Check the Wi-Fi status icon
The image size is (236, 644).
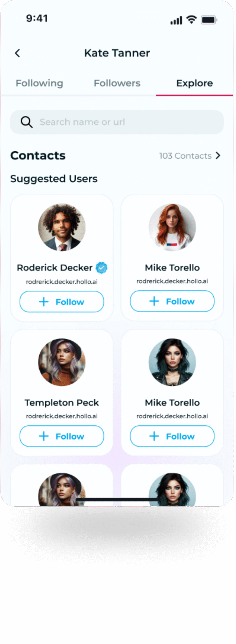click(192, 20)
